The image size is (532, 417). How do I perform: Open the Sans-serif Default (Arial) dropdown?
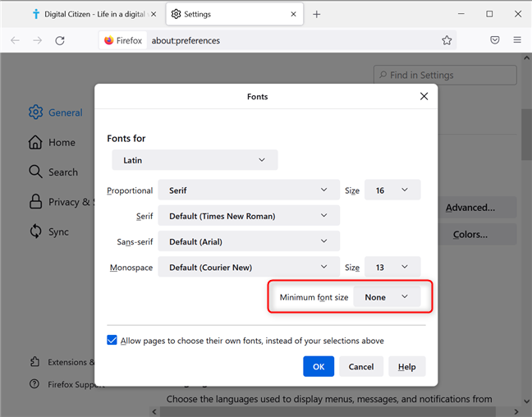[249, 241]
